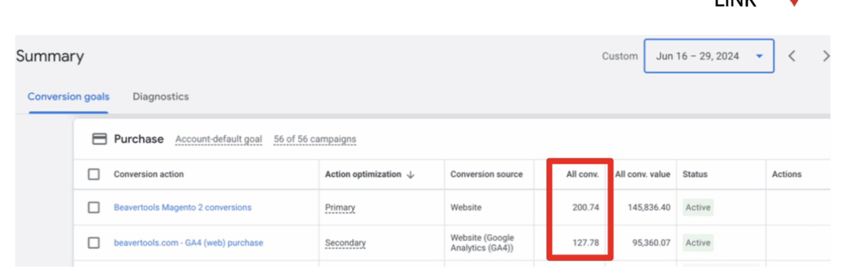Expand the date range picker caret
This screenshot has height=267, width=868.
[759, 56]
